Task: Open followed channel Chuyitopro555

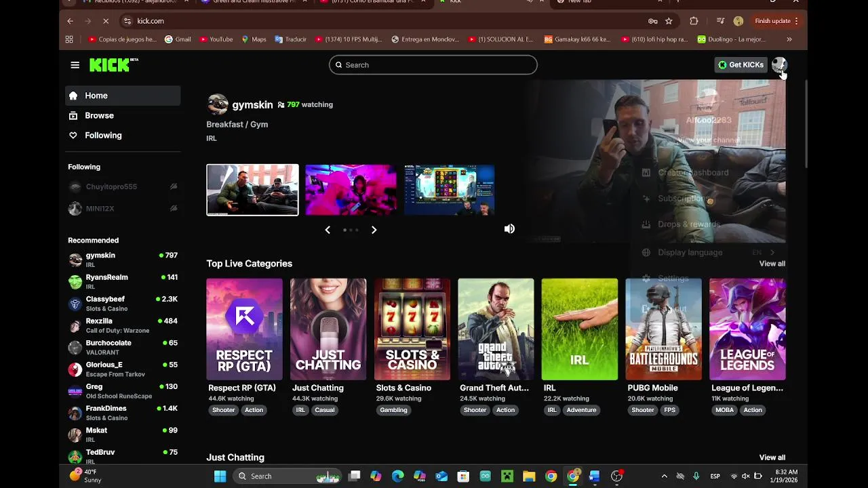Action: pyautogui.click(x=123, y=186)
